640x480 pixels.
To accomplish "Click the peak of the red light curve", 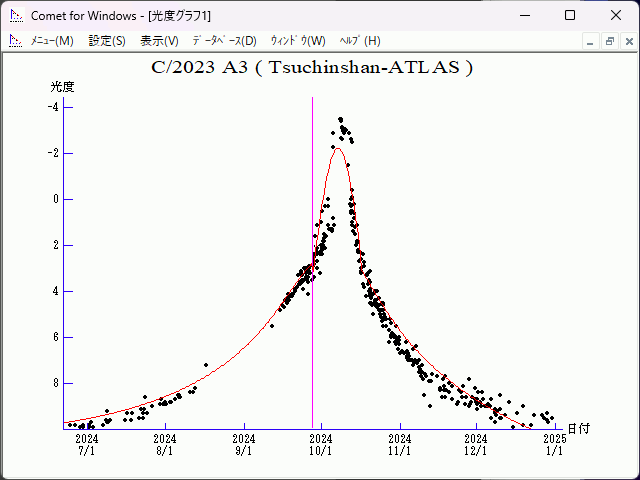I will [338, 149].
